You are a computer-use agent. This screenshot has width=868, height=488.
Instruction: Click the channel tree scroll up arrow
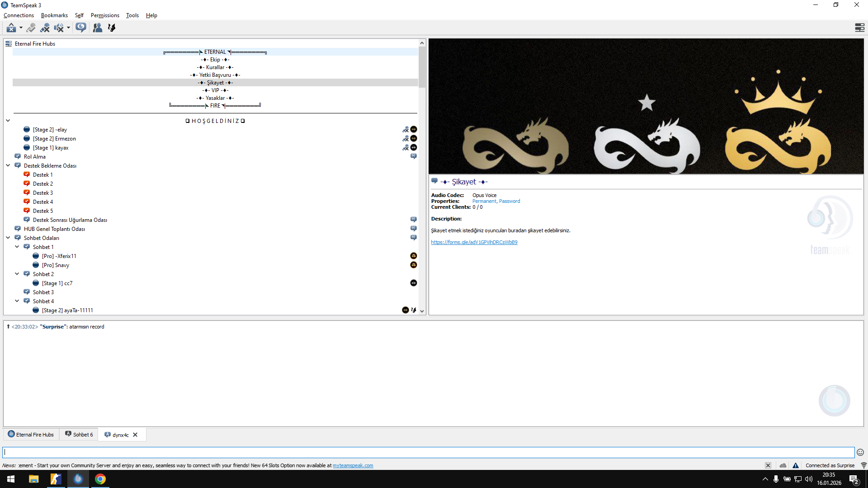coord(422,43)
